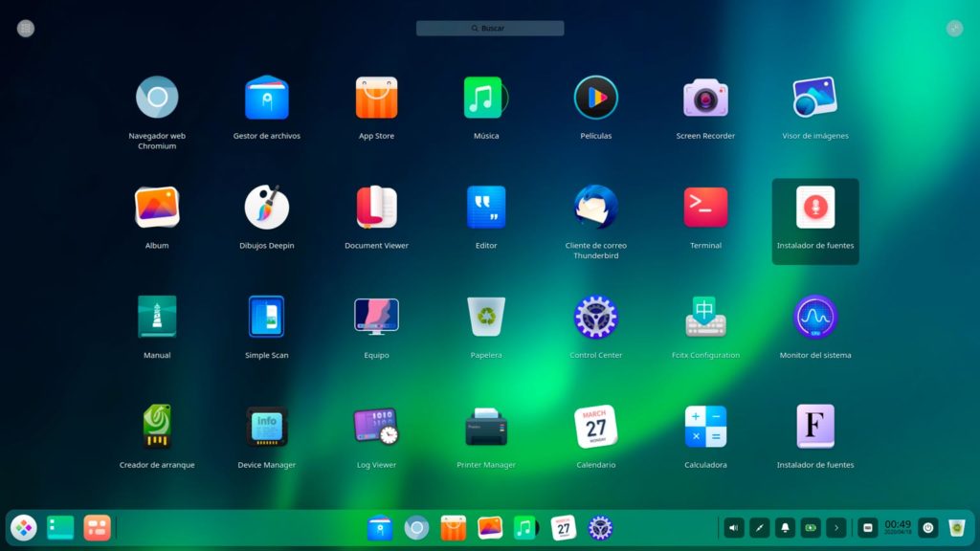Image resolution: width=980 pixels, height=551 pixels.
Task: Open power options from the dock
Action: click(928, 528)
